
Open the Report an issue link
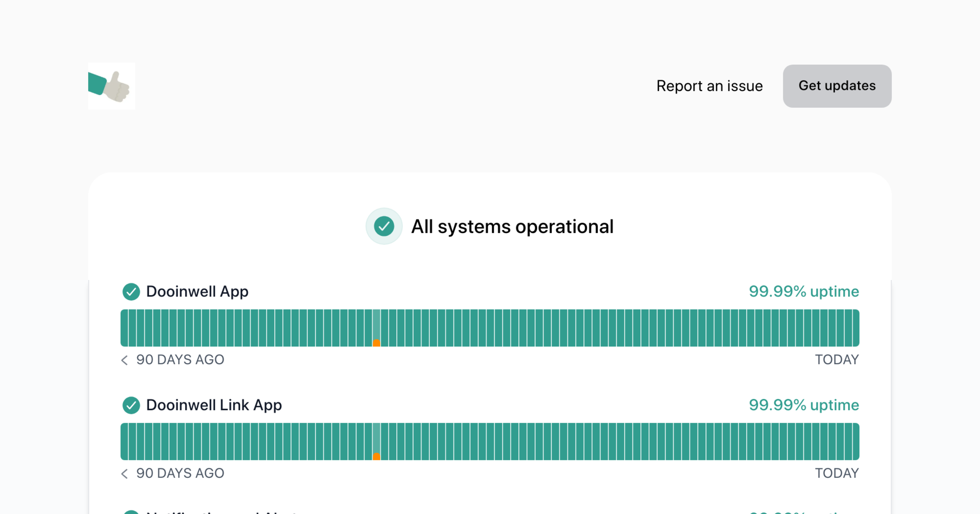click(709, 86)
